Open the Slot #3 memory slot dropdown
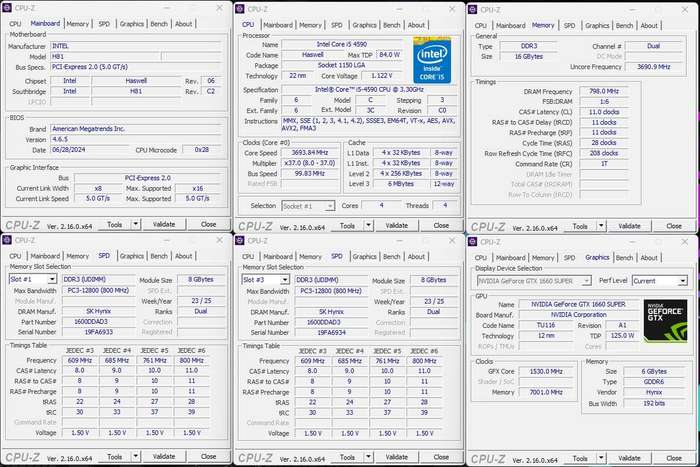The width and height of the screenshot is (700, 467). [284, 280]
